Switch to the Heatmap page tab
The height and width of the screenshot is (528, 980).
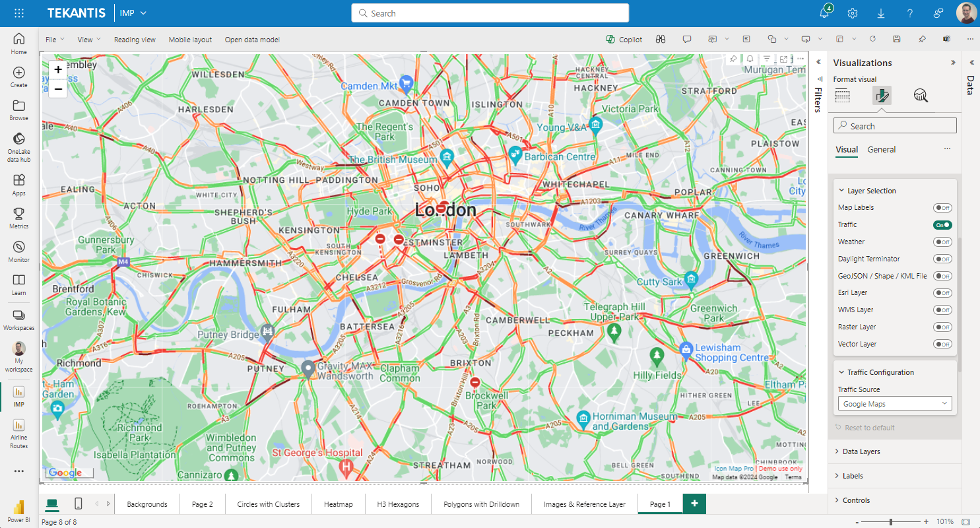(x=338, y=504)
